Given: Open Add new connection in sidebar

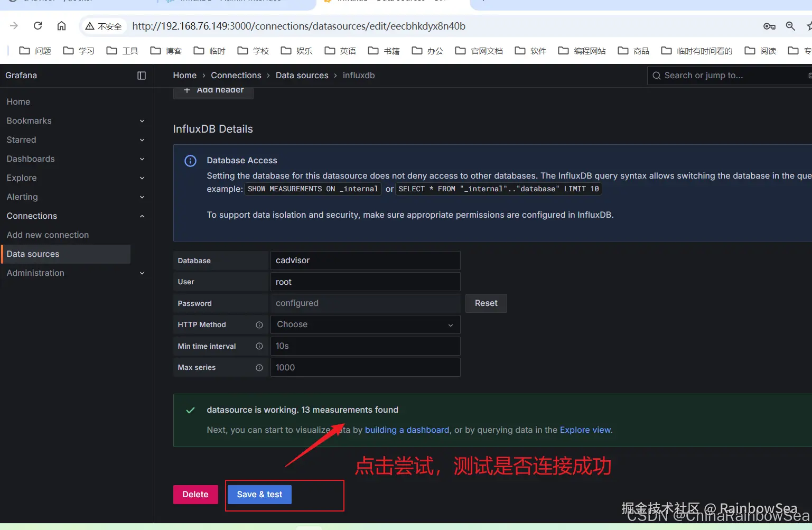Looking at the screenshot, I should (48, 235).
